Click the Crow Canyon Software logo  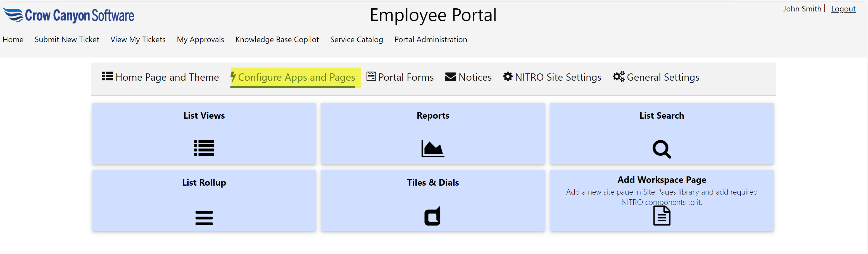[x=69, y=16]
